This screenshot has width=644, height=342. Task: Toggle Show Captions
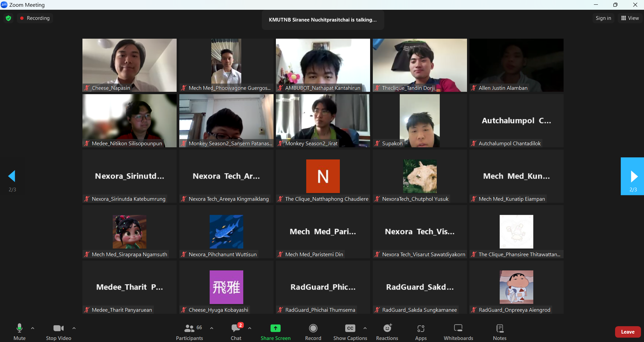(350, 332)
